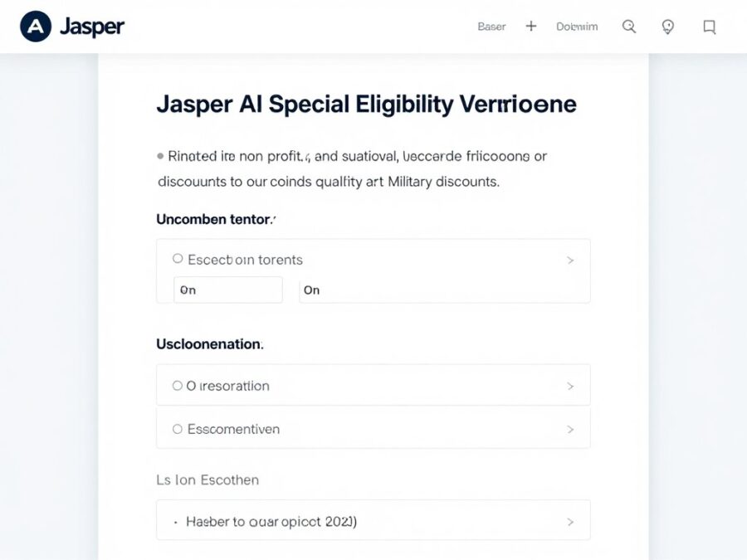Click the Usclonenation section heading

(208, 343)
